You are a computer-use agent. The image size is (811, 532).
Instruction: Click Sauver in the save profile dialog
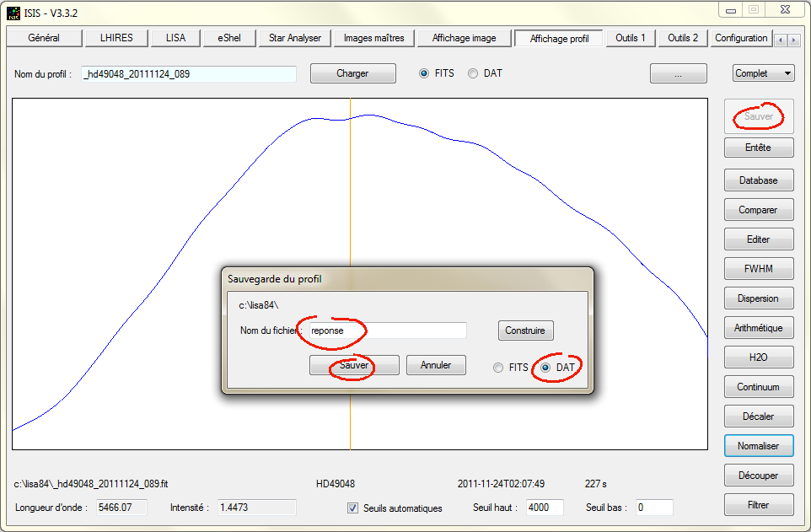(x=353, y=365)
